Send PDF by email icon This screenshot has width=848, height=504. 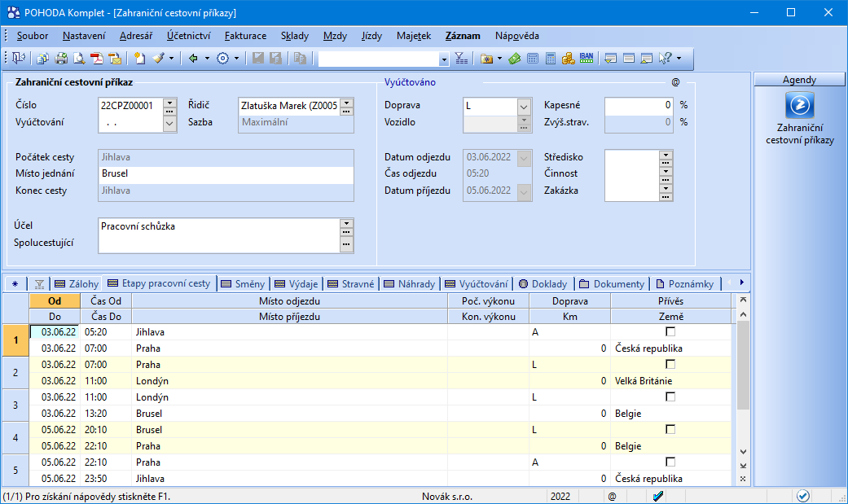115,59
